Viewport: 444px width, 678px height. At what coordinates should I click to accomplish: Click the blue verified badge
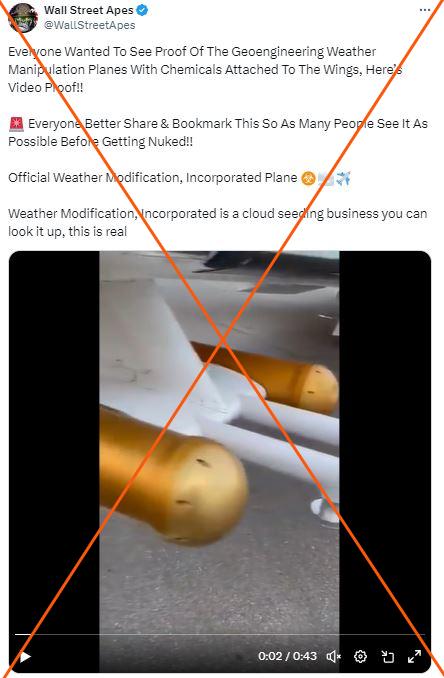[142, 10]
